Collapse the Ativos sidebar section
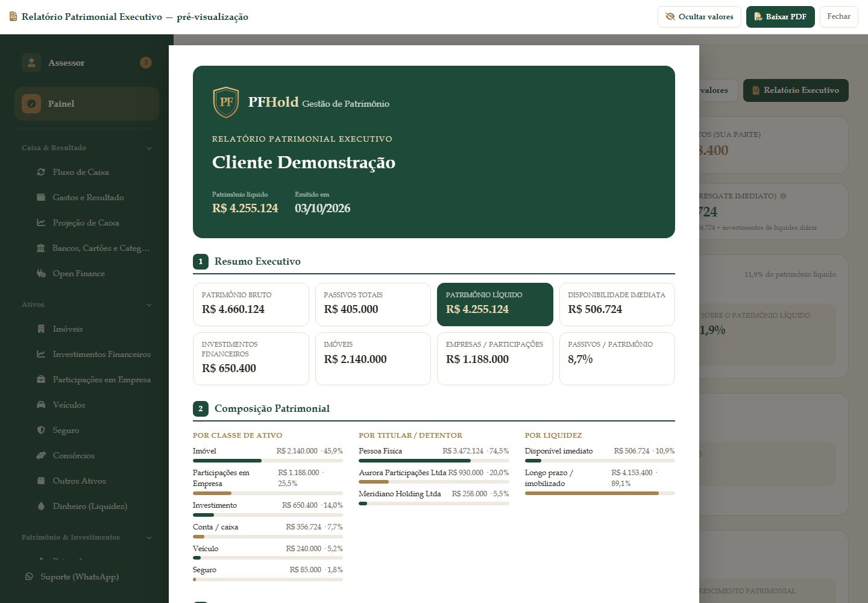Screen dimensions: 868x603 [x=149, y=305]
